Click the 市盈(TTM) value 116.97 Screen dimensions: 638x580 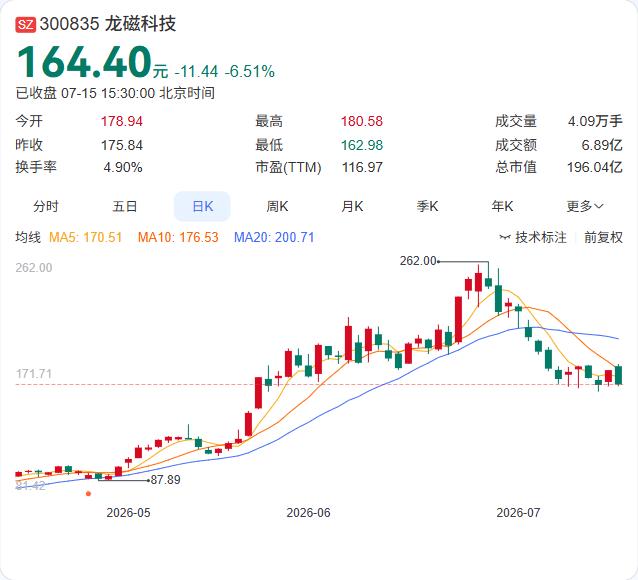point(362,167)
